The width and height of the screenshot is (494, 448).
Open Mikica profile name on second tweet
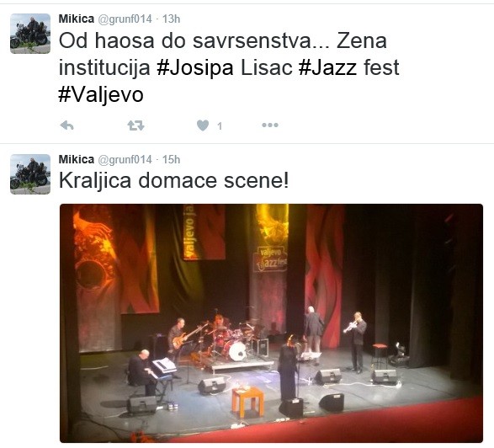coord(77,159)
